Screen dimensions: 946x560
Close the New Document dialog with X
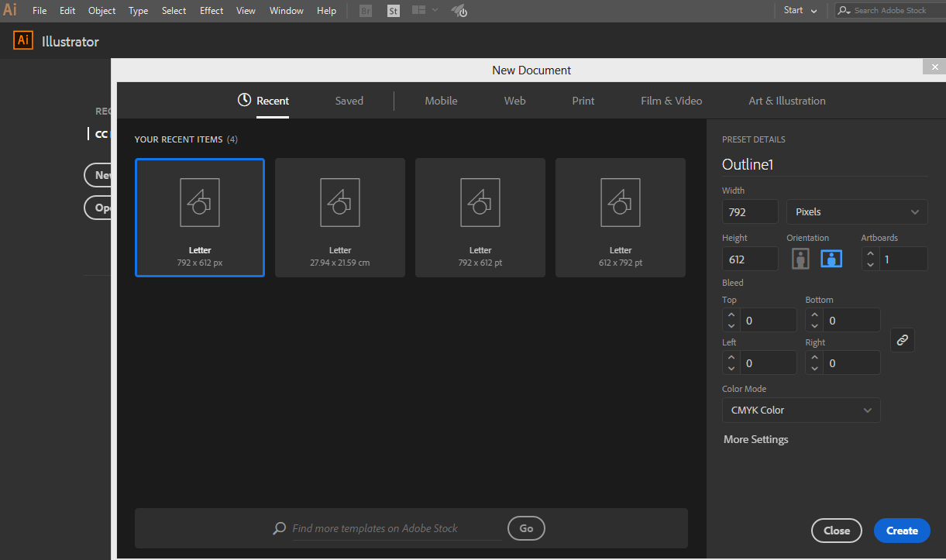click(x=934, y=67)
